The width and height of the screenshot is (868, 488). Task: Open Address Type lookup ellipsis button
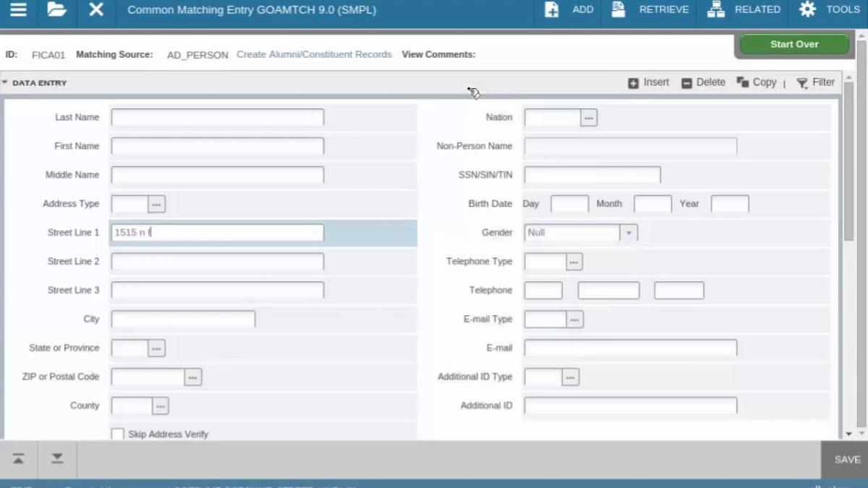[x=157, y=204]
